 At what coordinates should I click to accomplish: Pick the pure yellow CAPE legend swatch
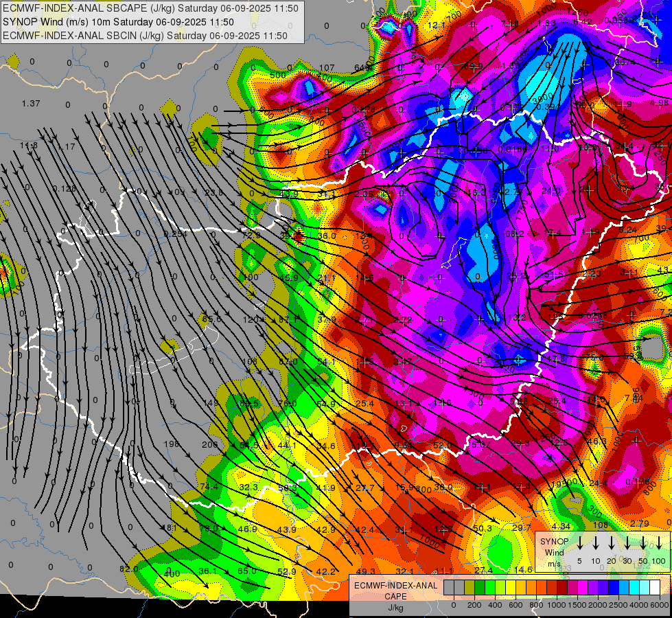pyautogui.click(x=511, y=588)
